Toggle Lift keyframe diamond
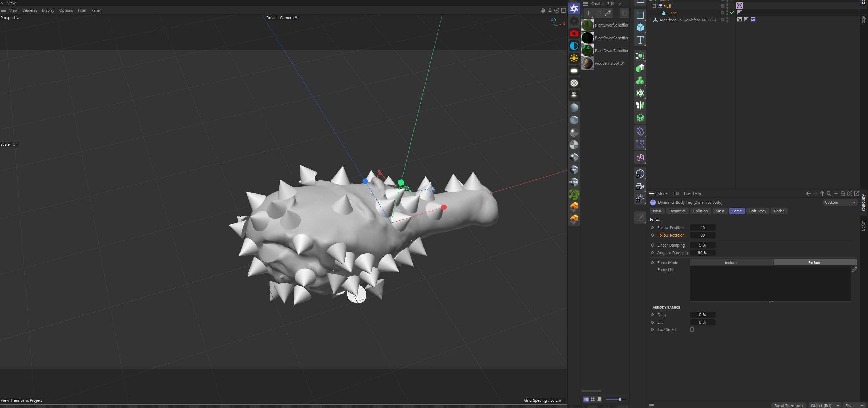868x408 pixels. [652, 322]
